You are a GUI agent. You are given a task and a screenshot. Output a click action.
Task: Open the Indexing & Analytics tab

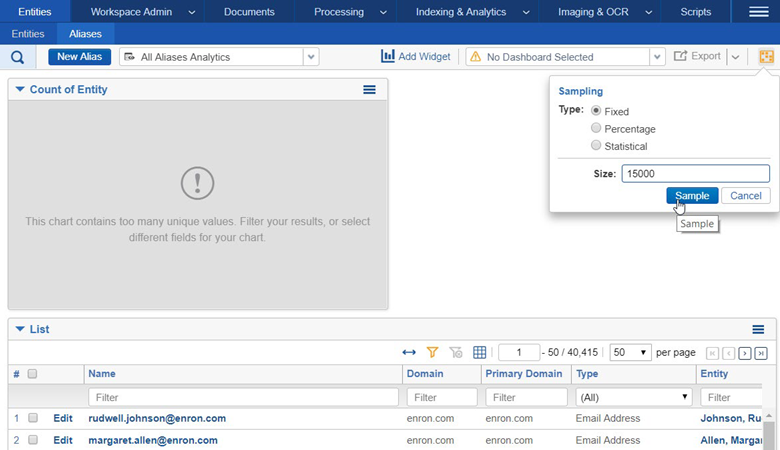pos(461,11)
